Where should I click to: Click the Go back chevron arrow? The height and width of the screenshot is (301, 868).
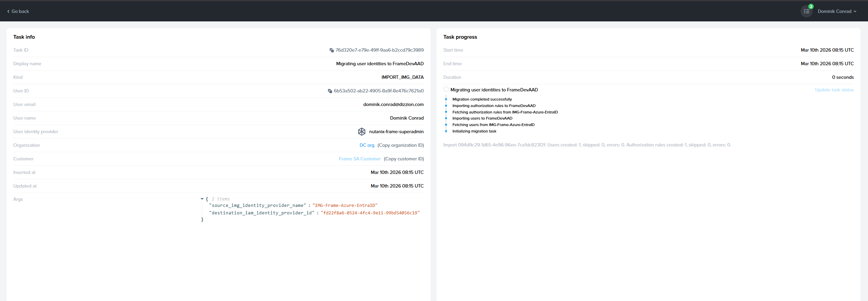[8, 12]
